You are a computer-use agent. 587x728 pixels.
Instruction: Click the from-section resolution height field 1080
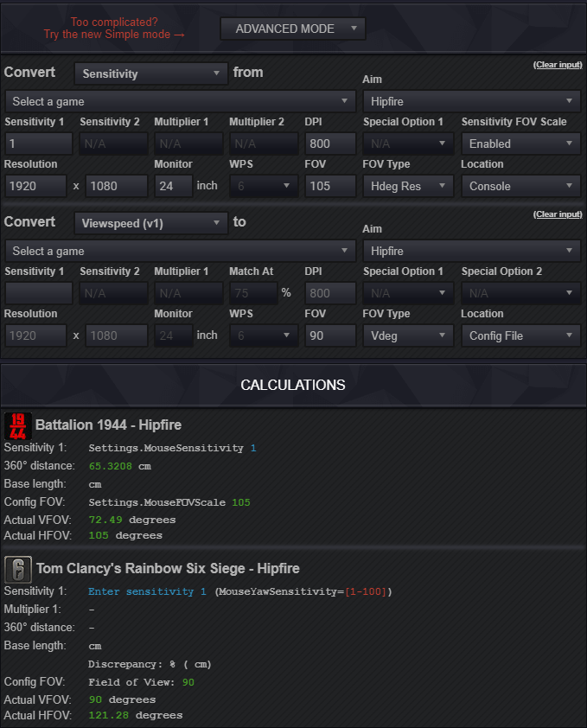[117, 186]
